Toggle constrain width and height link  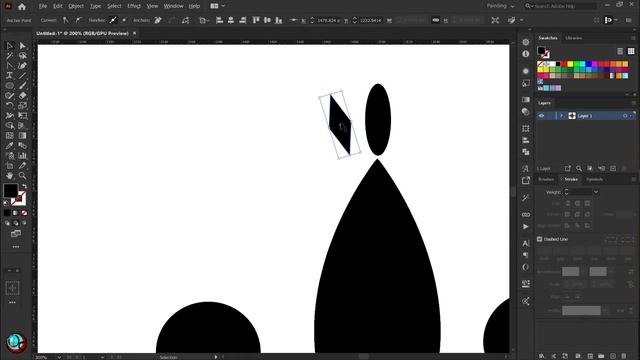(x=436, y=20)
